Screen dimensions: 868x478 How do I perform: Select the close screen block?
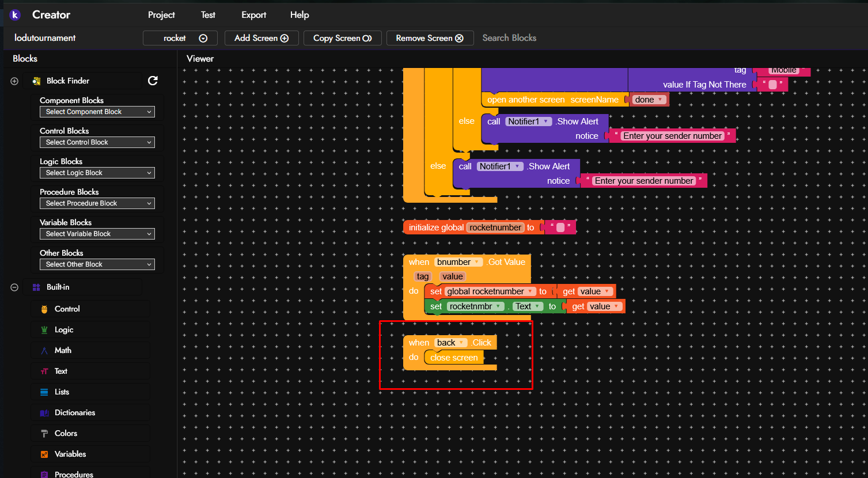[x=454, y=358]
